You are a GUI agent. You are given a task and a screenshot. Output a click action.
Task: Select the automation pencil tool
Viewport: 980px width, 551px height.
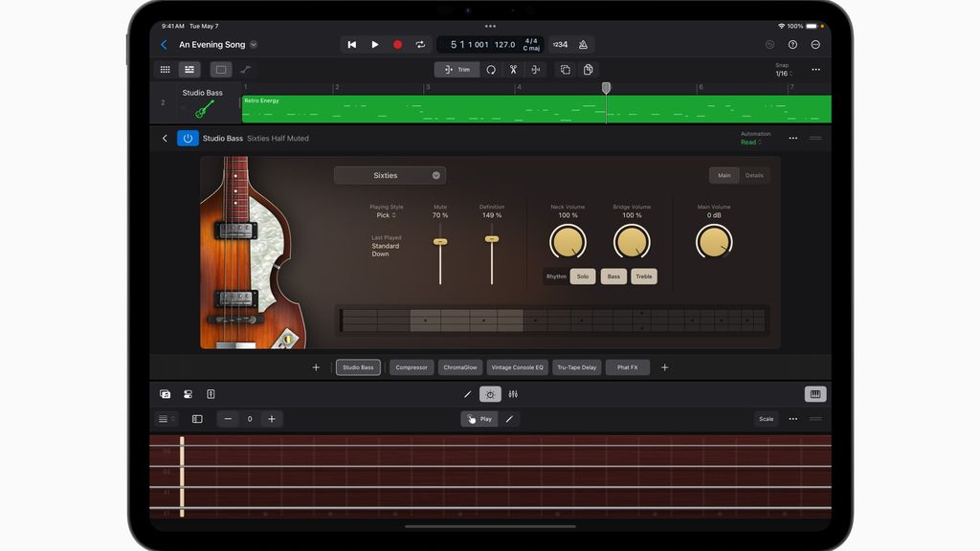(468, 393)
